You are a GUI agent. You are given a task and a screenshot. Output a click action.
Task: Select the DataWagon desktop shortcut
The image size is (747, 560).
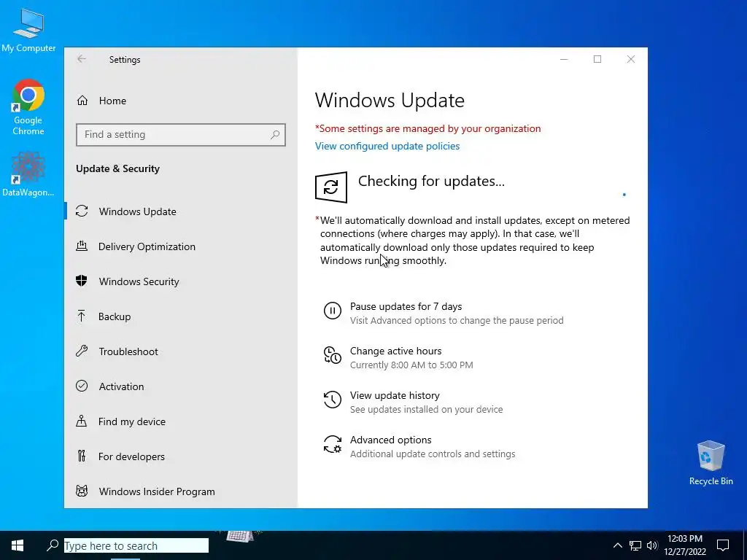click(x=28, y=174)
